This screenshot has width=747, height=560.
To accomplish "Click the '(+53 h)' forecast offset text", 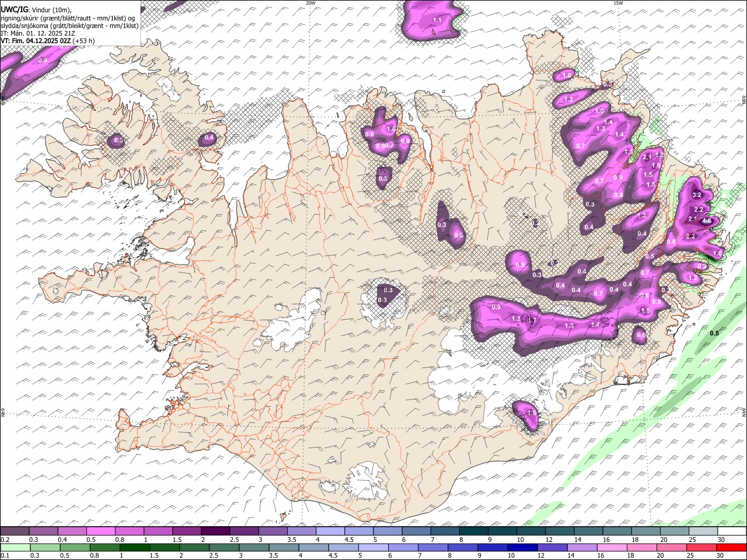I will [84, 41].
